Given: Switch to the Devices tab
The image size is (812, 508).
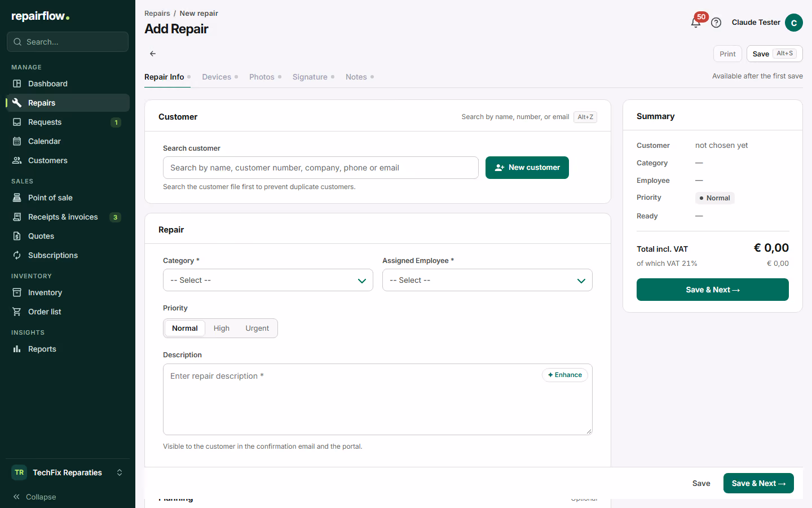Looking at the screenshot, I should pyautogui.click(x=220, y=77).
